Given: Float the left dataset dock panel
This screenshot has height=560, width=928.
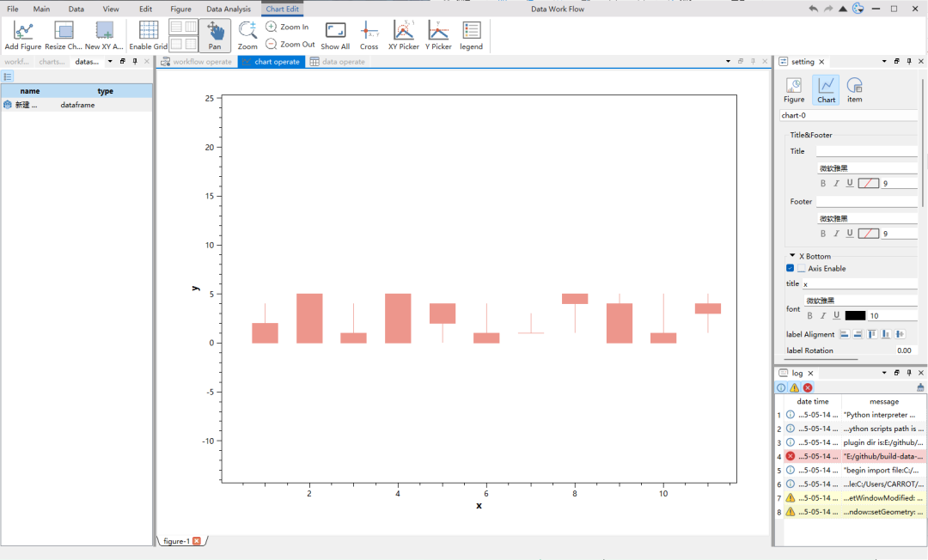Looking at the screenshot, I should pyautogui.click(x=123, y=62).
